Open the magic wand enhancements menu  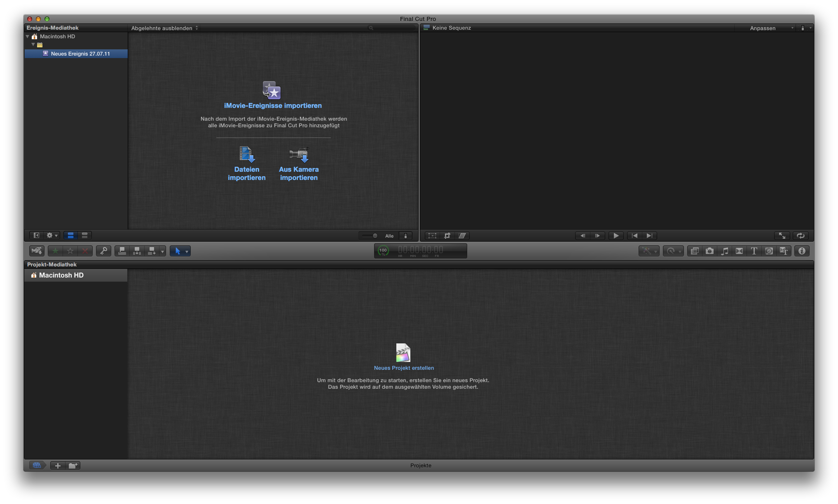648,251
